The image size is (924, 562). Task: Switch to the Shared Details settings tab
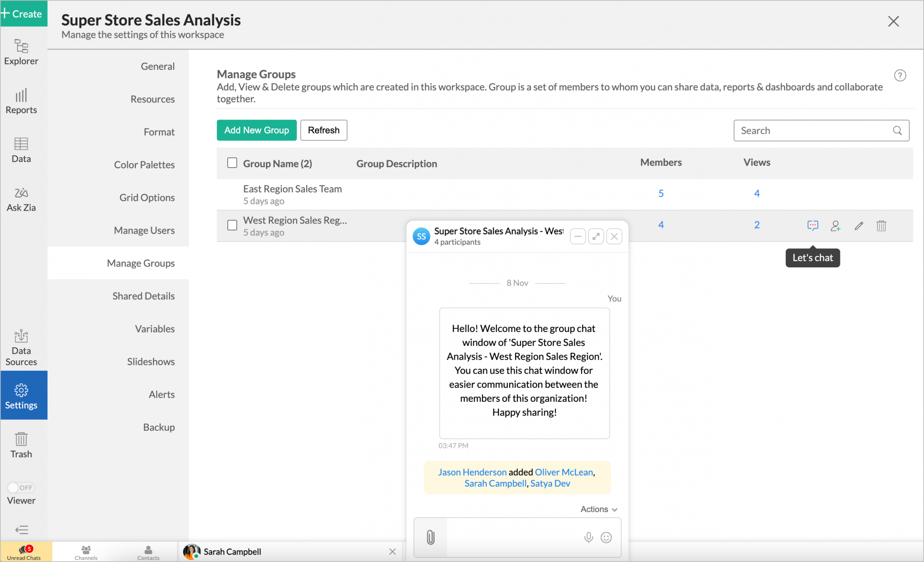coord(143,296)
